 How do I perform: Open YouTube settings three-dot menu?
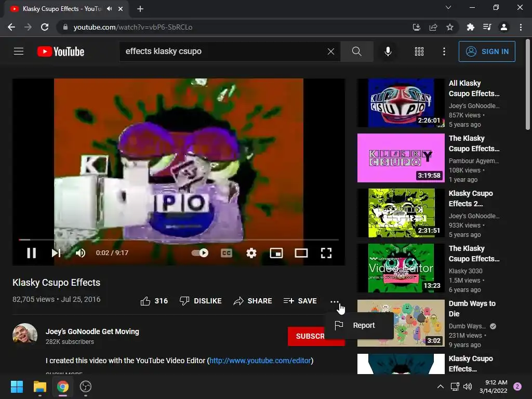(444, 51)
